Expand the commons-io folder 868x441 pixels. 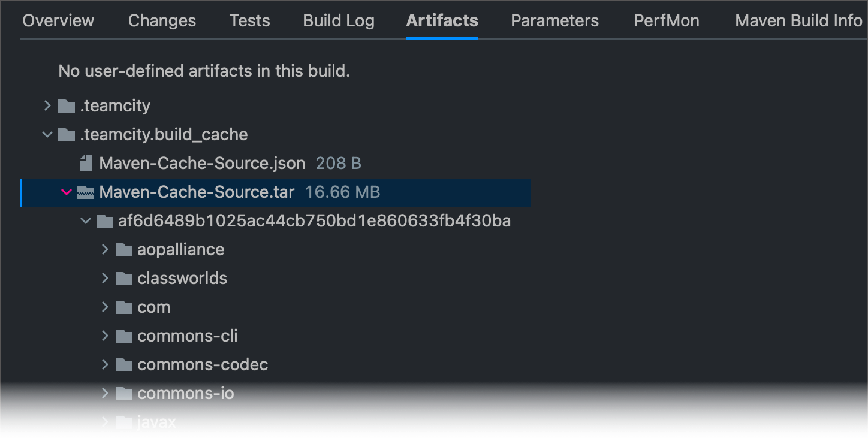click(104, 393)
